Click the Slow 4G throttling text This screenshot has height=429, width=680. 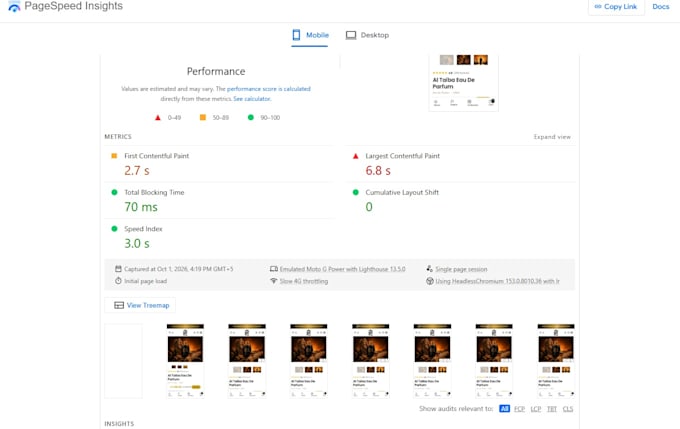point(304,282)
